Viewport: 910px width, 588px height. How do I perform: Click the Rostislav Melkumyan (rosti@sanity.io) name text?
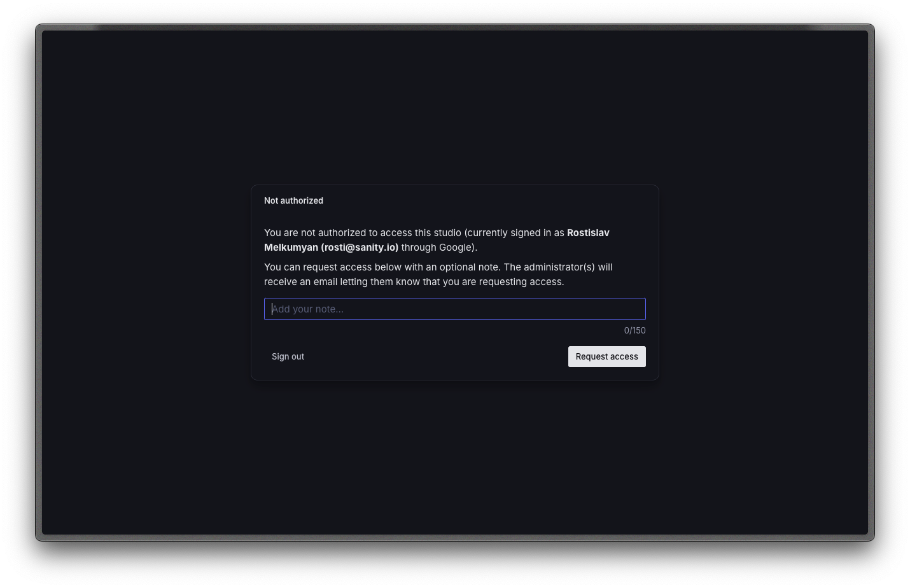click(x=437, y=240)
